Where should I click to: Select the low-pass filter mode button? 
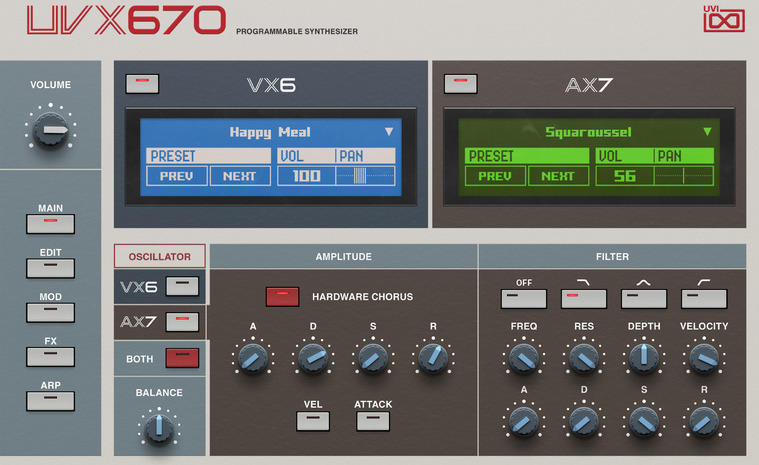[x=584, y=299]
